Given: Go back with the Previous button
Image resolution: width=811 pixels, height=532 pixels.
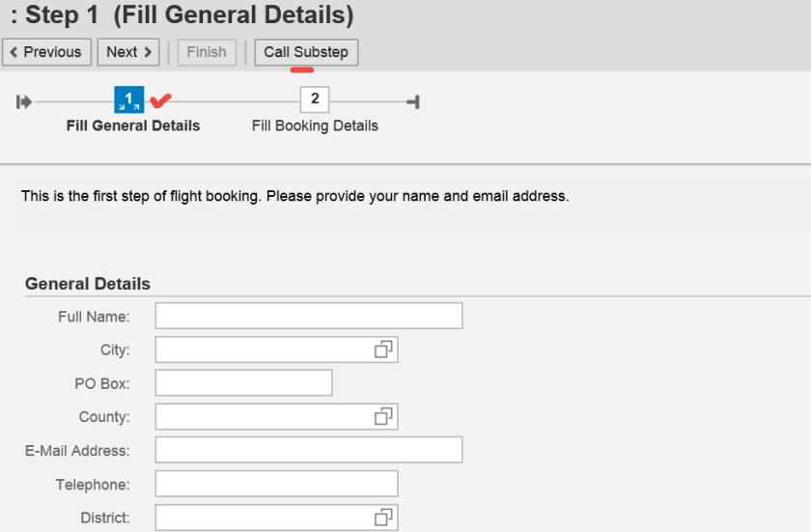Looking at the screenshot, I should coord(47,52).
